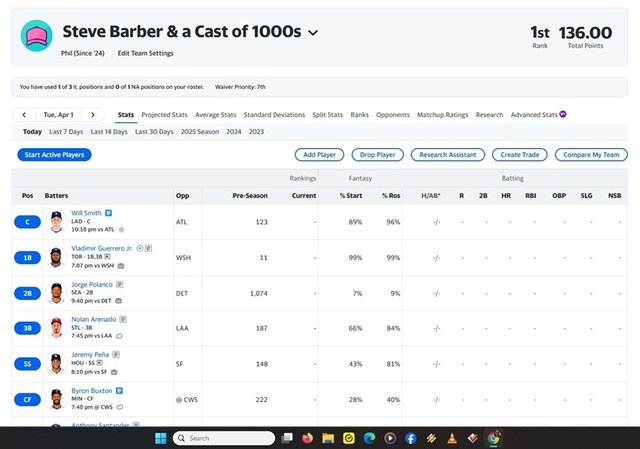Click the Drop Player button
The width and height of the screenshot is (640, 449).
pyautogui.click(x=378, y=155)
